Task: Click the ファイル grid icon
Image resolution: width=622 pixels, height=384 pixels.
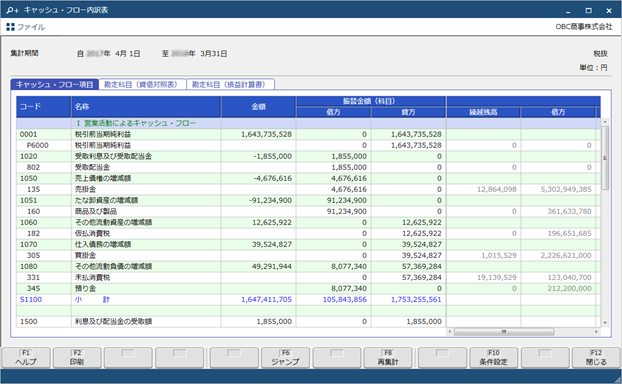Action: [x=10, y=27]
